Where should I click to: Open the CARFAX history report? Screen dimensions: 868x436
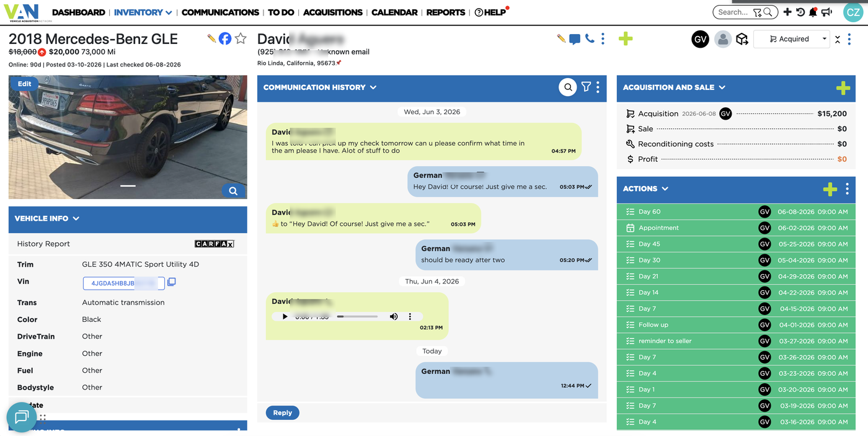click(215, 244)
